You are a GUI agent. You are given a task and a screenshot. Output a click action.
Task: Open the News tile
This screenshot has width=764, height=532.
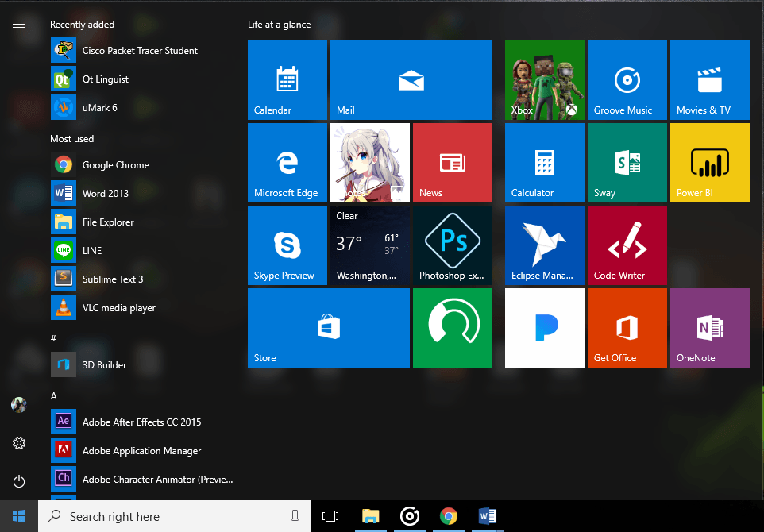pos(453,163)
